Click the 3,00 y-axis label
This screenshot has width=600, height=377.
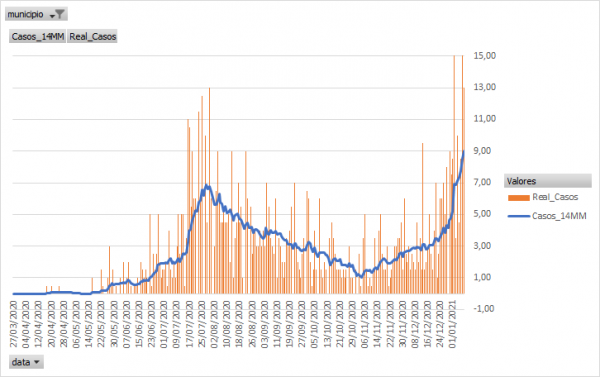[483, 246]
